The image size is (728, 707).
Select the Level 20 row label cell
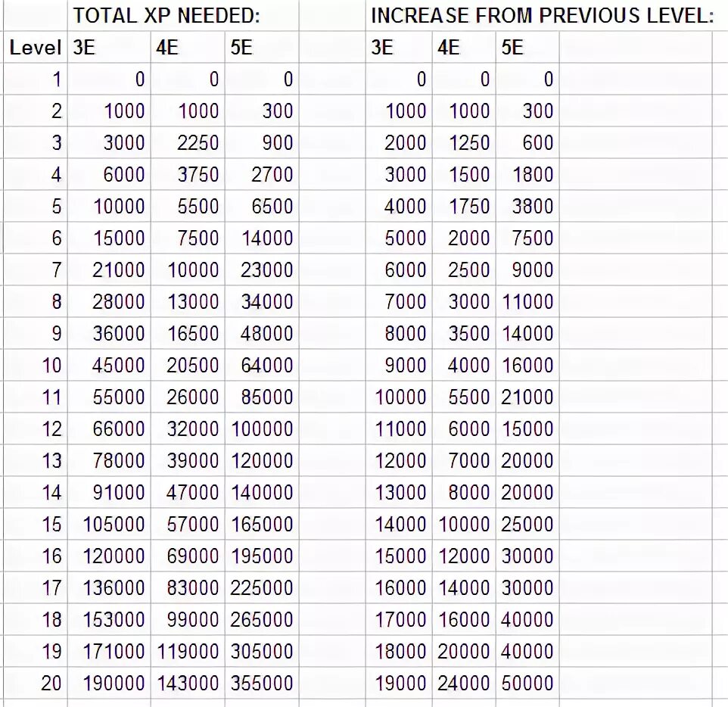(x=36, y=683)
